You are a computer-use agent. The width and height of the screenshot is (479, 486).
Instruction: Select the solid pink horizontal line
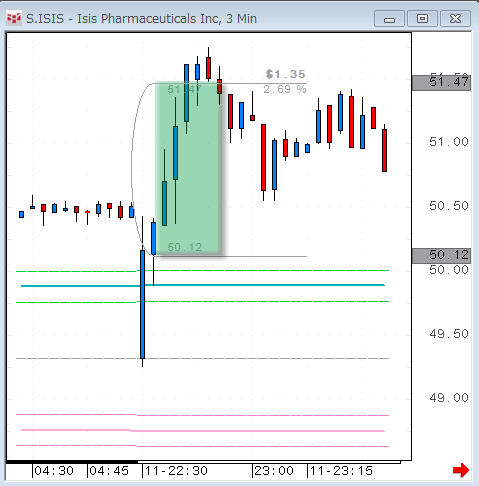203,431
